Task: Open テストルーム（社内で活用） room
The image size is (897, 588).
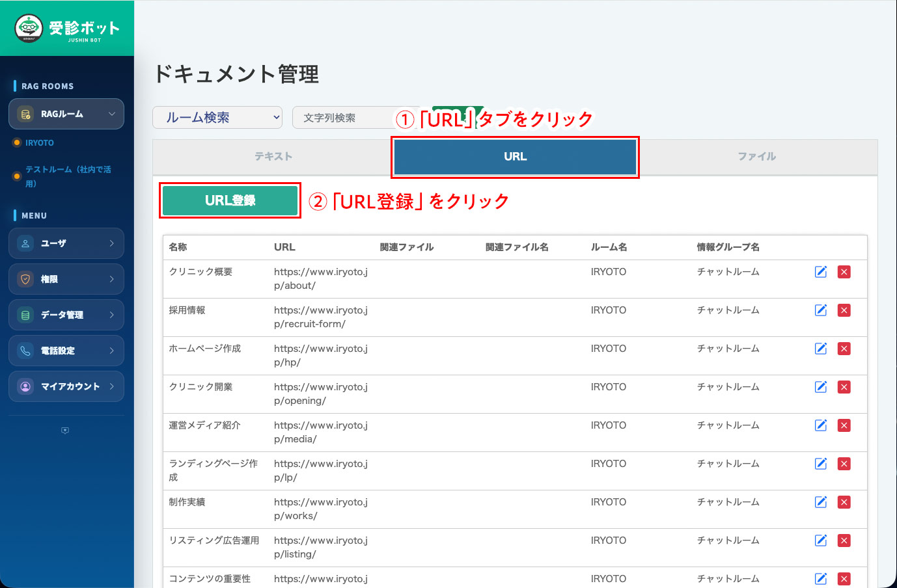Action: tap(68, 176)
